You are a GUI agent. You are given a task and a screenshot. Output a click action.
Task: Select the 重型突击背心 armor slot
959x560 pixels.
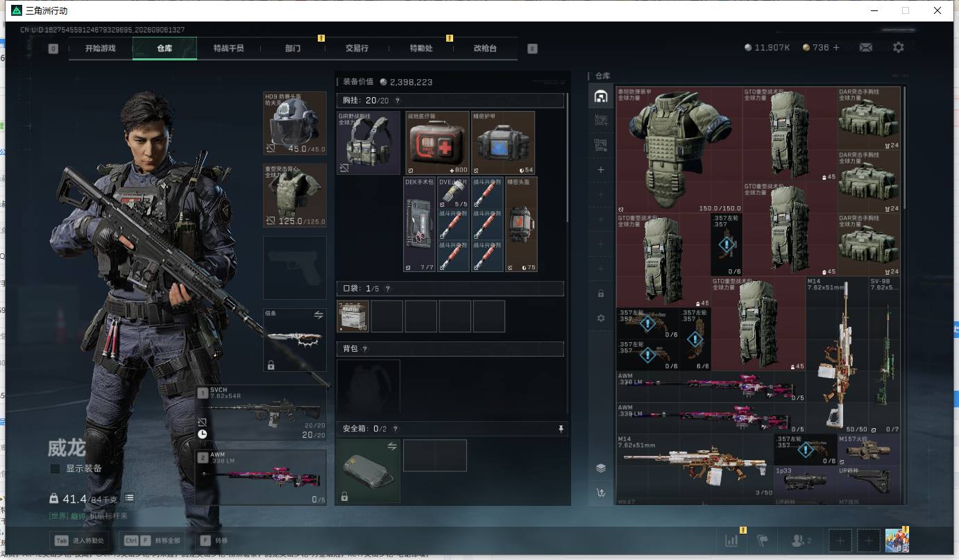pos(295,195)
